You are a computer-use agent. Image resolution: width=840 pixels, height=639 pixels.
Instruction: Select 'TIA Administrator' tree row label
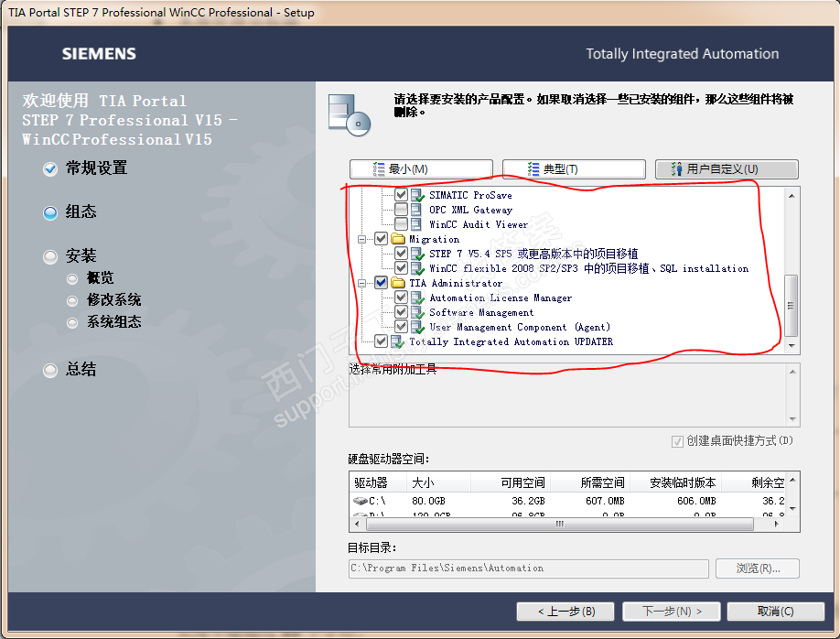(456, 283)
